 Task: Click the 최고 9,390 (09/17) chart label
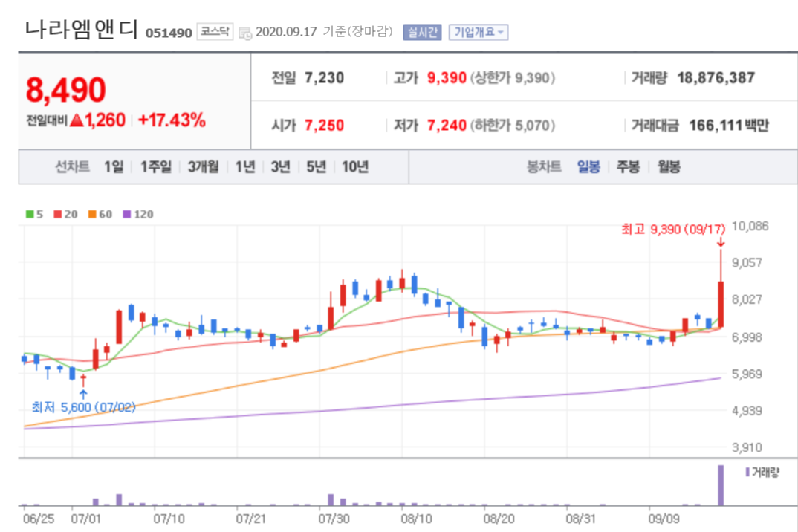click(x=673, y=229)
